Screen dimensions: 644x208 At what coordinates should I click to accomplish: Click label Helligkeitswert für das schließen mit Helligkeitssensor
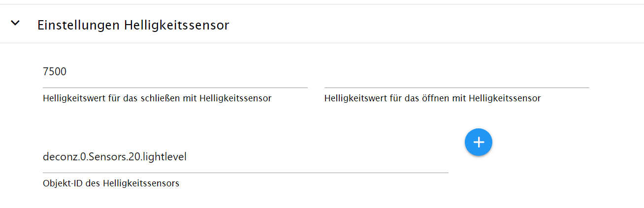(157, 98)
